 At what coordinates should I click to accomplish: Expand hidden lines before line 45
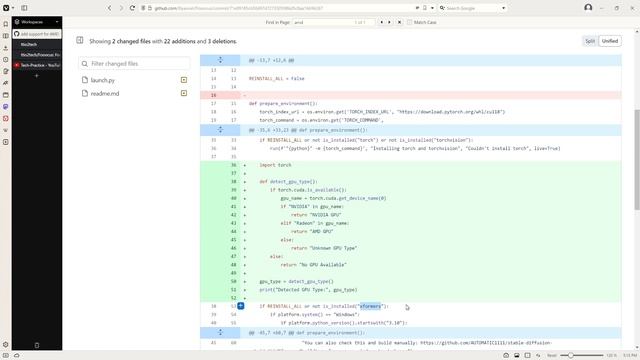point(220,332)
